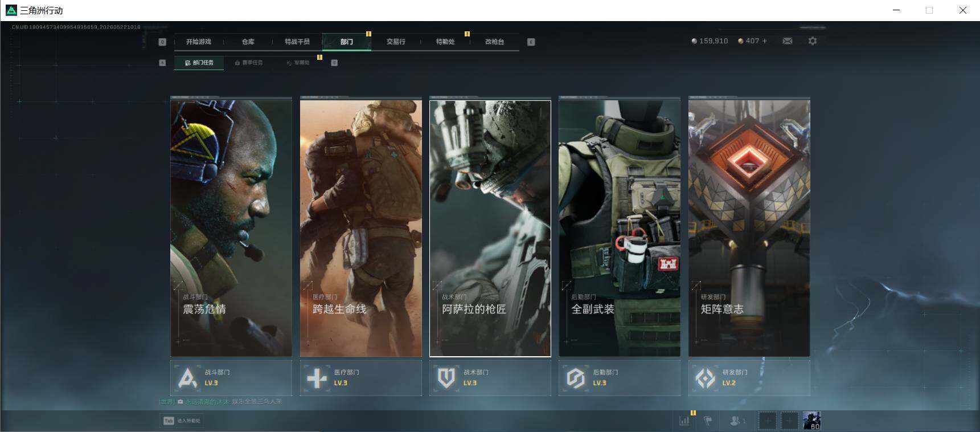Image resolution: width=980 pixels, height=432 pixels.
Task: Click the player avatar with level 60
Action: coord(811,421)
